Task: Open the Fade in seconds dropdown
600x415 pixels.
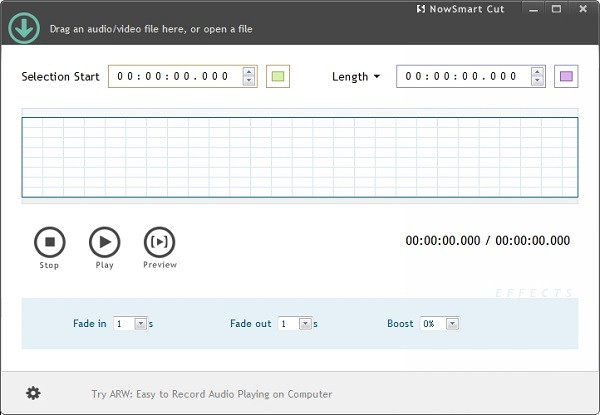Action: point(140,324)
